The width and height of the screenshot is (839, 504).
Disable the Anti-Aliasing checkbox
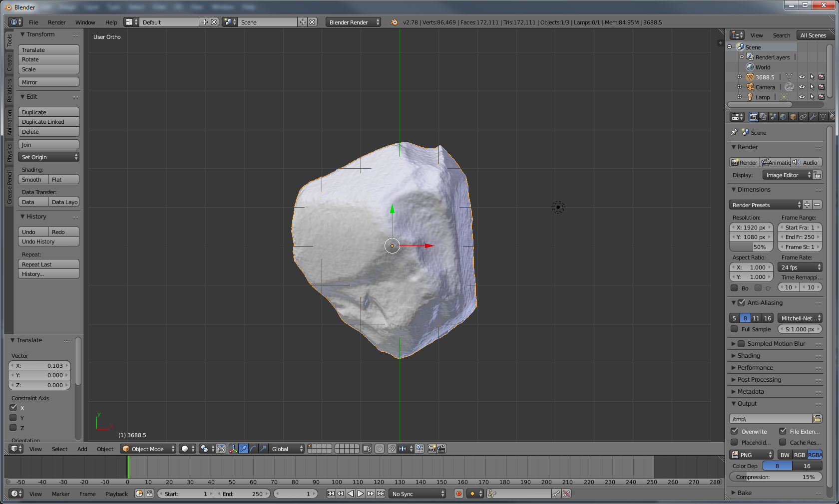741,303
